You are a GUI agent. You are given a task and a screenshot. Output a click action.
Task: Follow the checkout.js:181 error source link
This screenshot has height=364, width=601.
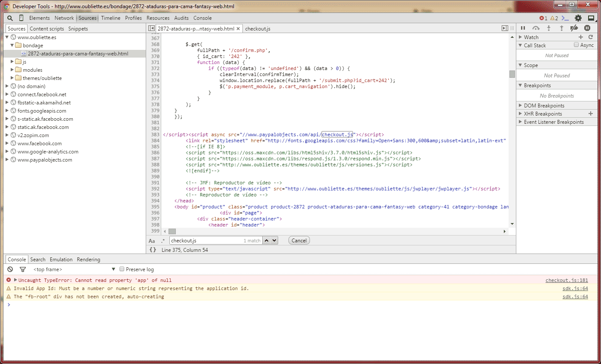[x=566, y=280]
